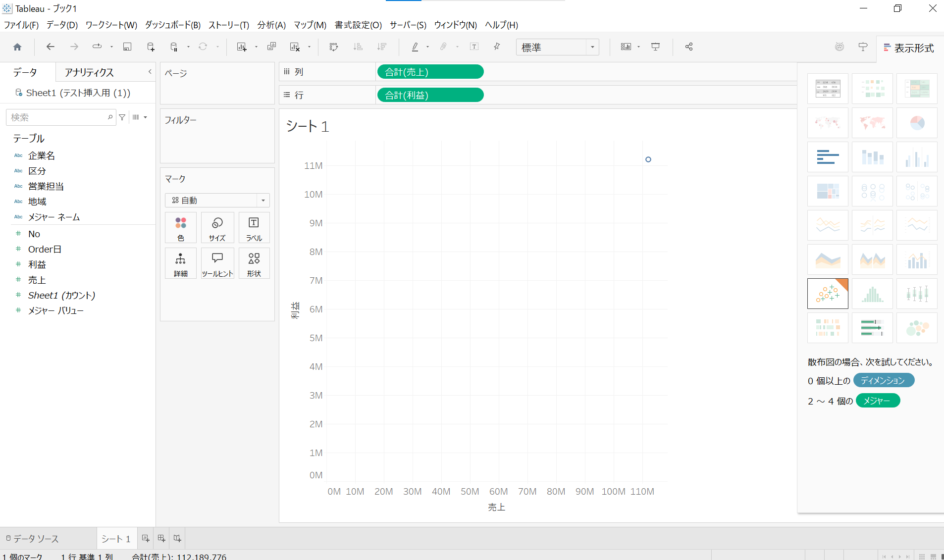This screenshot has width=944, height=560.
Task: Collapse the data pane with the arrow
Action: point(150,72)
